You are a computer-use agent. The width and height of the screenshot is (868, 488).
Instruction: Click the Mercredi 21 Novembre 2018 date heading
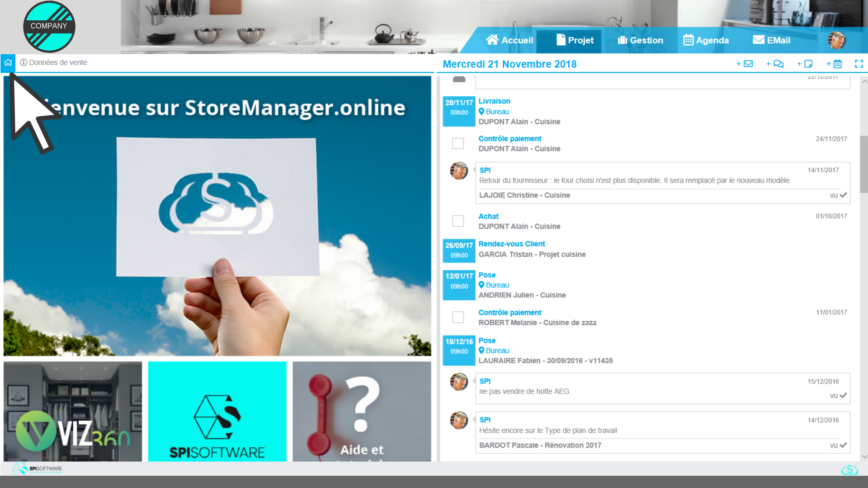(x=509, y=64)
